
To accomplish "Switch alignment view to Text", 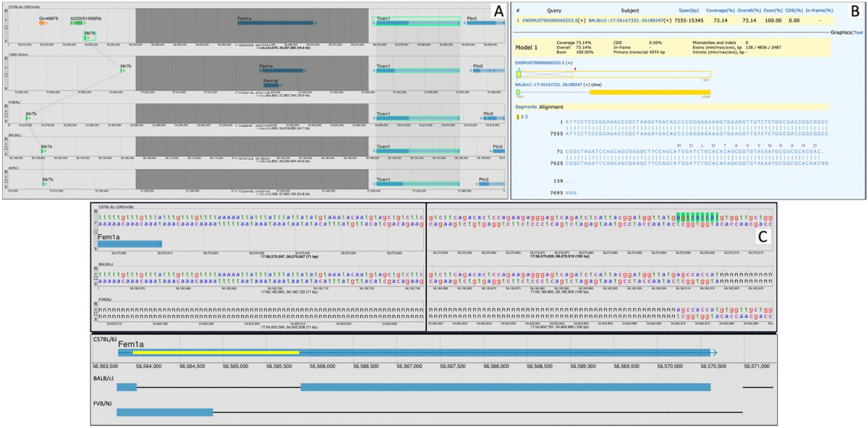I will tap(859, 33).
